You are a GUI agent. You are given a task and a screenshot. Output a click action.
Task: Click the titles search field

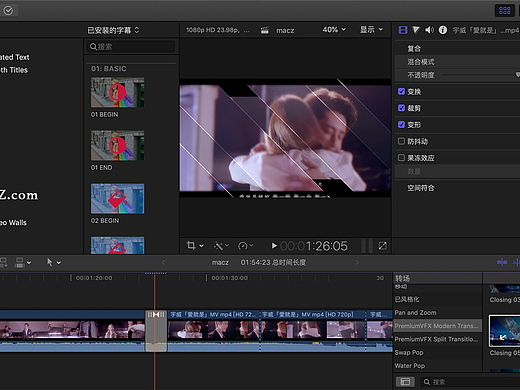[131, 47]
